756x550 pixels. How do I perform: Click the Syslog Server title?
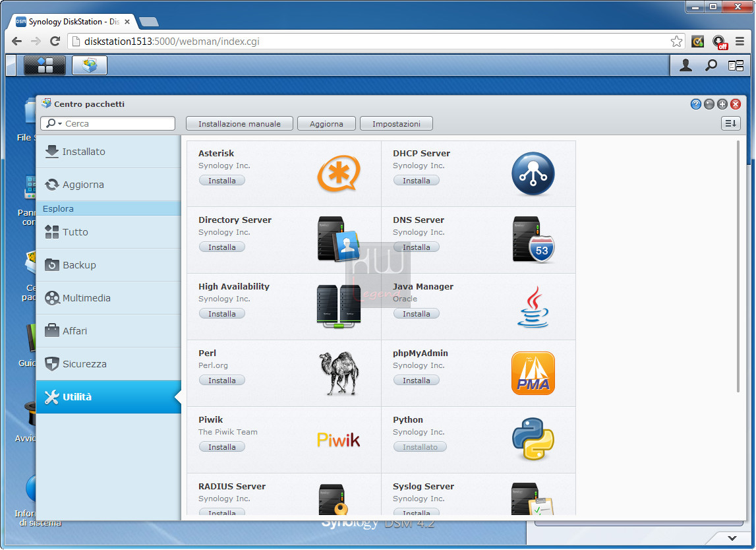(x=423, y=486)
